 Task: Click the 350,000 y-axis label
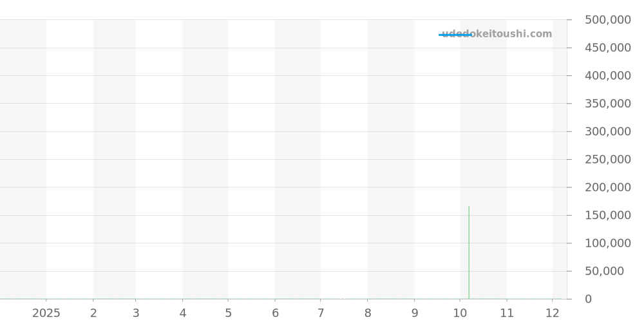tap(607, 104)
